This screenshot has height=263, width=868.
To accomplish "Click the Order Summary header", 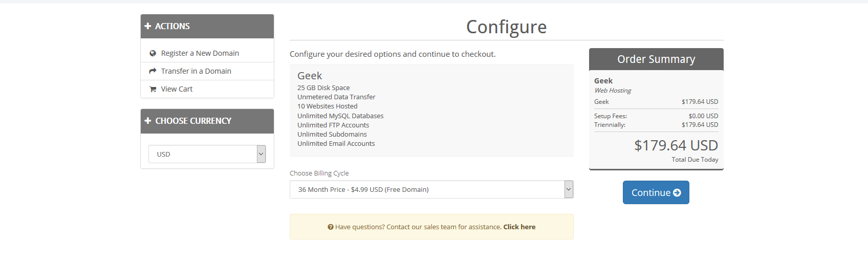I will pos(656,59).
